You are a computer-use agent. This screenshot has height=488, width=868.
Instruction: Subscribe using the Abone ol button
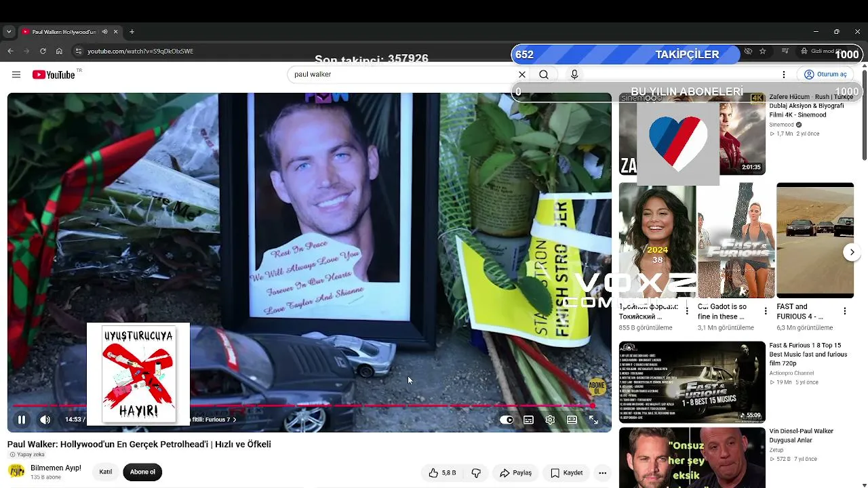(142, 472)
